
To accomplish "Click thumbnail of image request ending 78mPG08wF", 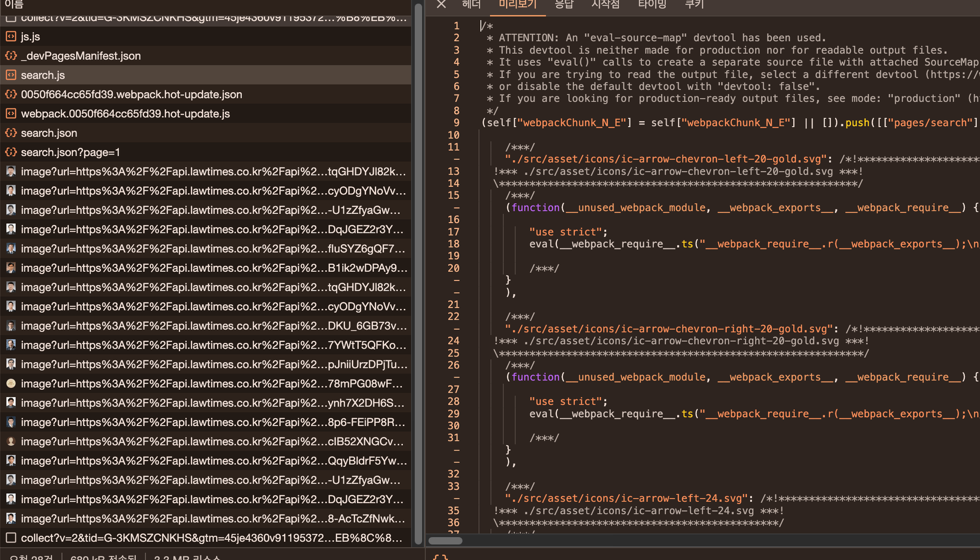I will click(x=11, y=383).
